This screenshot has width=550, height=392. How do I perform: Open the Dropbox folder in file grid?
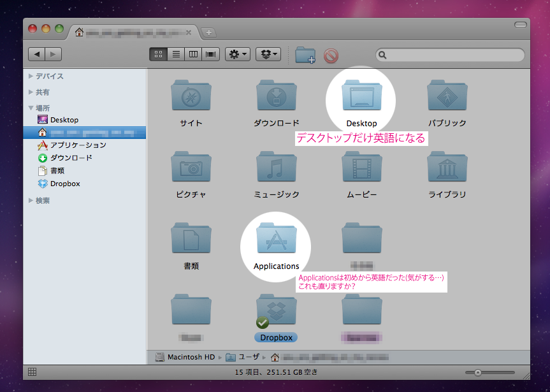coord(276,311)
